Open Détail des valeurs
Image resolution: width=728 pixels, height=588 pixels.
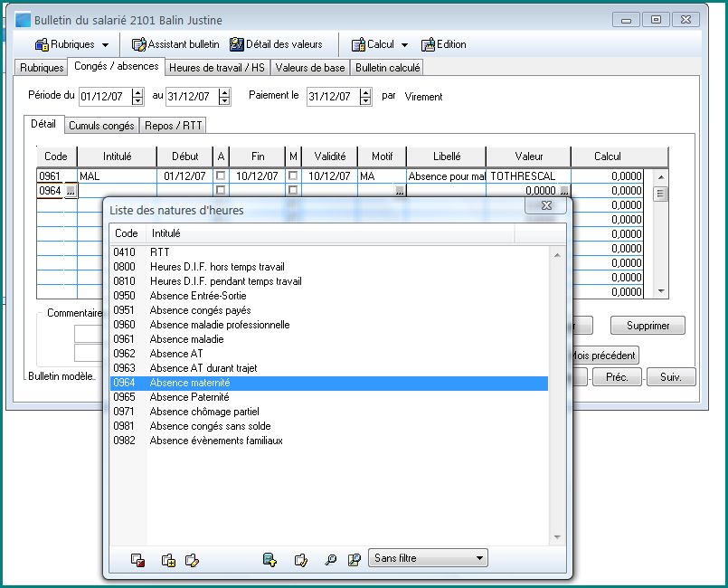tap(276, 44)
